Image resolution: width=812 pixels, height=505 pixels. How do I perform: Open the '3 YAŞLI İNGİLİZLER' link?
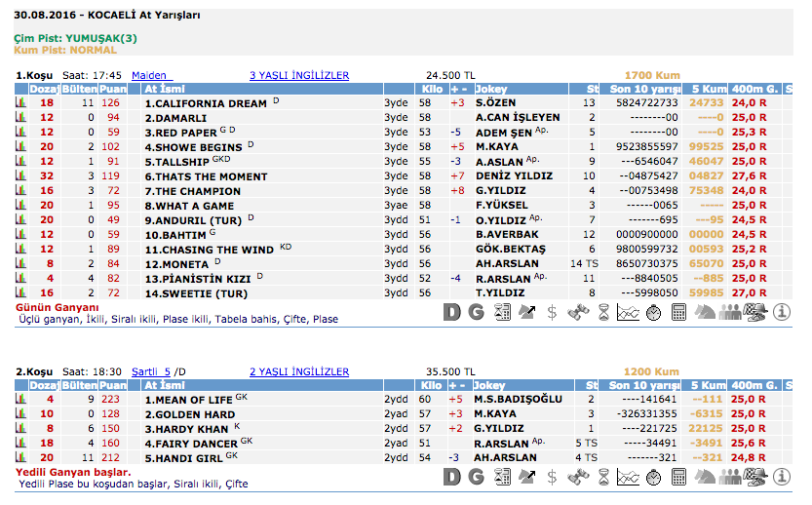(299, 75)
